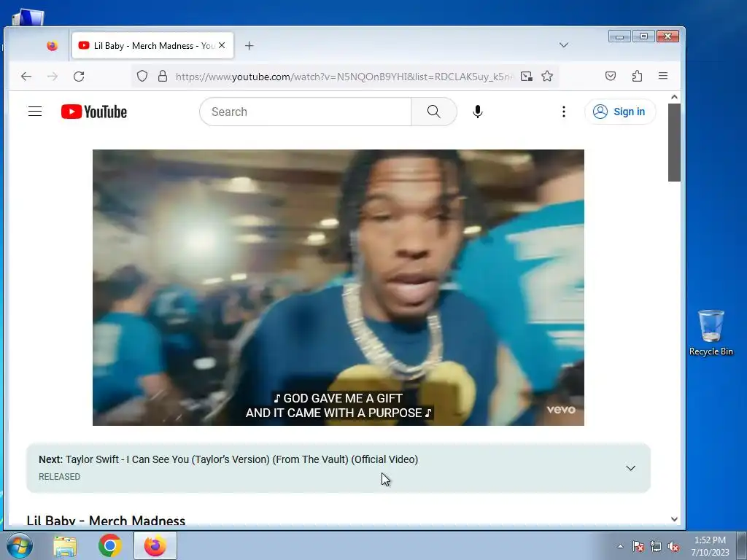Click the Firefox forward arrow
Viewport: 747px width, 560px height.
[x=53, y=76]
